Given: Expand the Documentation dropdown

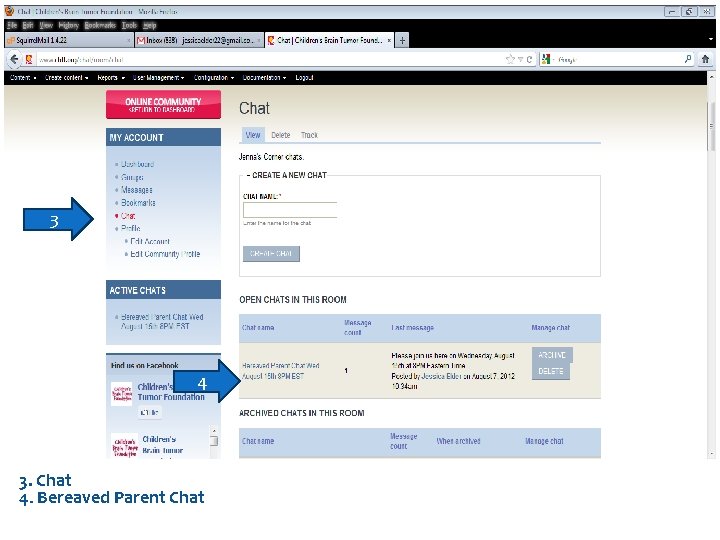Looking at the screenshot, I should [x=264, y=78].
